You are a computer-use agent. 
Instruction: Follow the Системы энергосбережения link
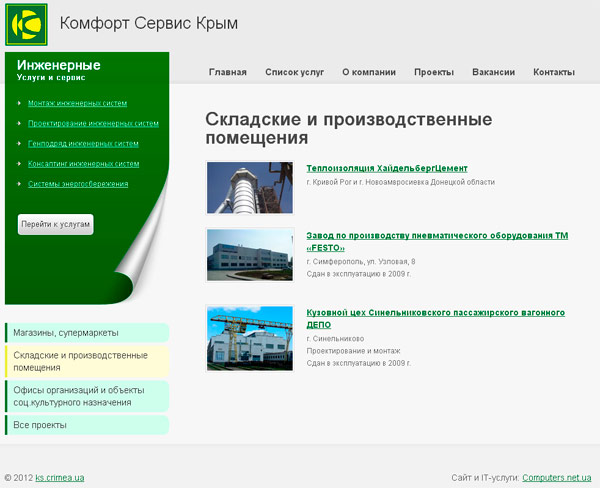[78, 184]
